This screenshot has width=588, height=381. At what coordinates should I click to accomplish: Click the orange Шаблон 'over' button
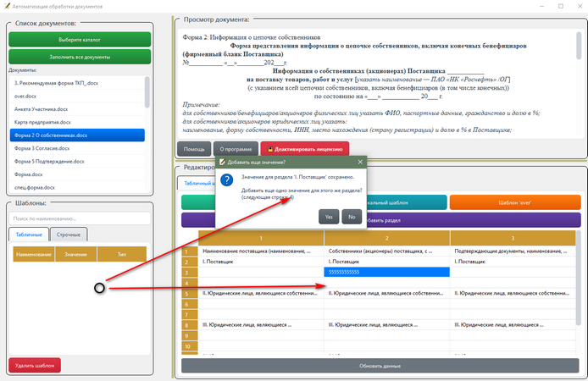[515, 202]
